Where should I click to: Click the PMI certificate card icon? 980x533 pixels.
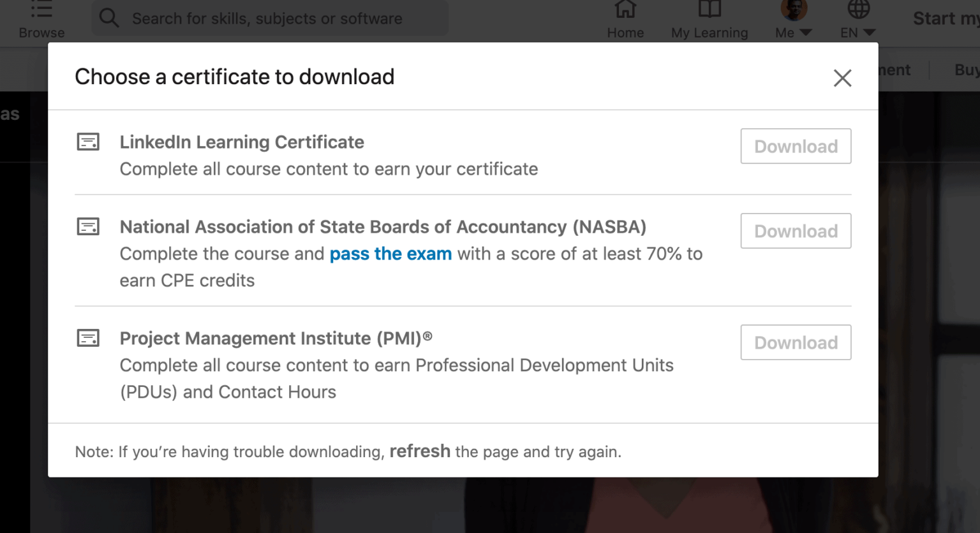coord(89,338)
